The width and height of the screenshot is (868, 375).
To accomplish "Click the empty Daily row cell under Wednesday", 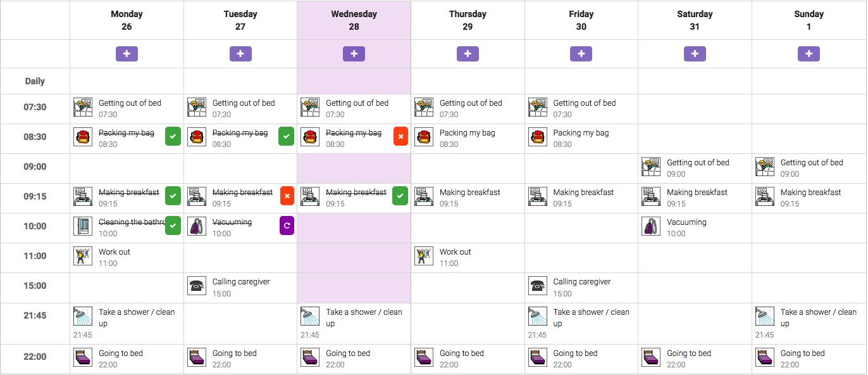I will (x=354, y=81).
